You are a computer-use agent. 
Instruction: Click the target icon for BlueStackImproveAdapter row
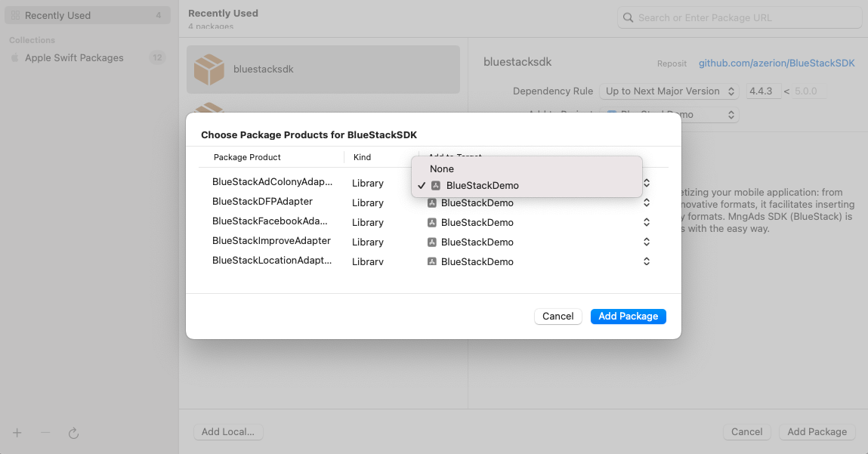(432, 242)
